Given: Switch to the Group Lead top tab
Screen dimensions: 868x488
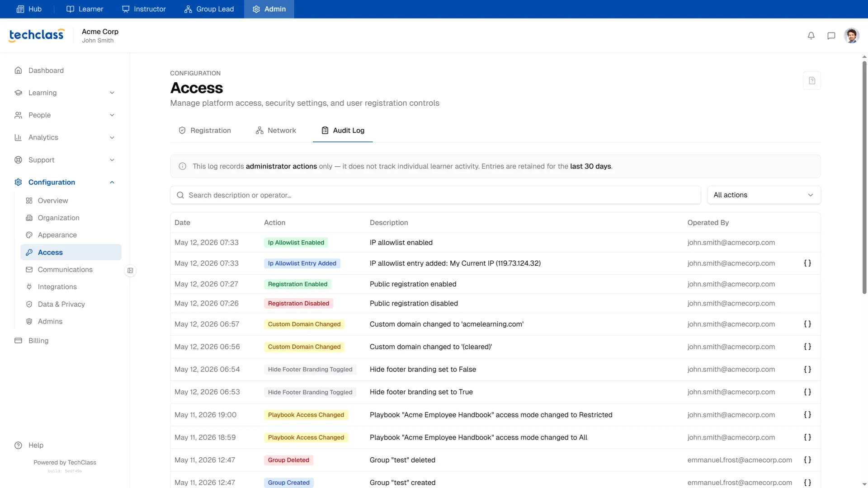Looking at the screenshot, I should click(x=209, y=9).
